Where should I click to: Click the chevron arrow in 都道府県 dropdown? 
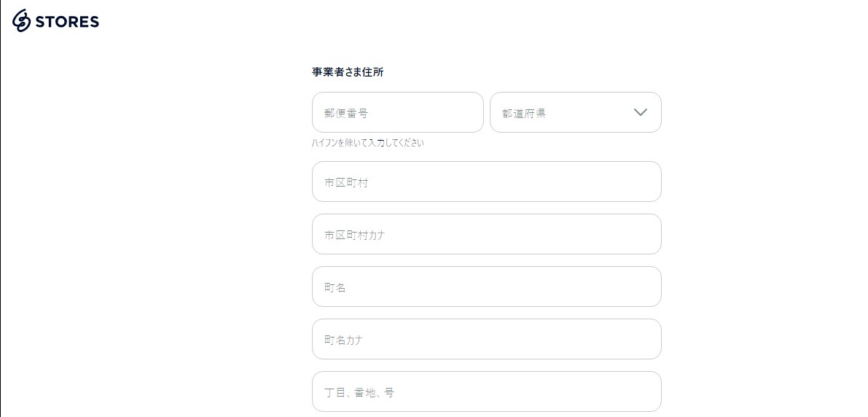640,112
